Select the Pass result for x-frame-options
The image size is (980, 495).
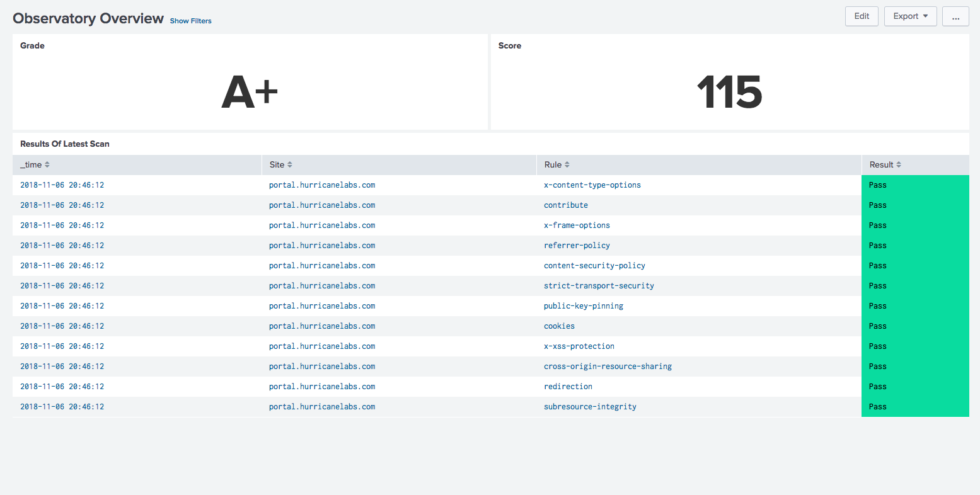click(877, 225)
